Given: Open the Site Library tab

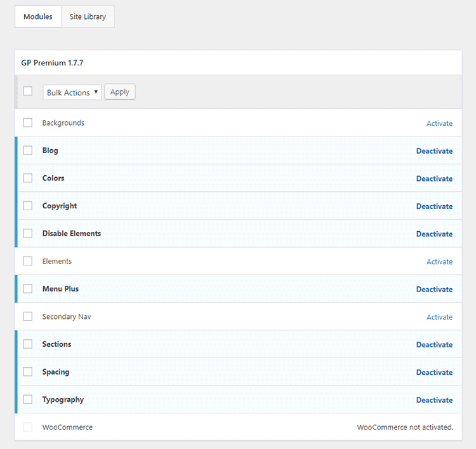Looking at the screenshot, I should pyautogui.click(x=88, y=17).
